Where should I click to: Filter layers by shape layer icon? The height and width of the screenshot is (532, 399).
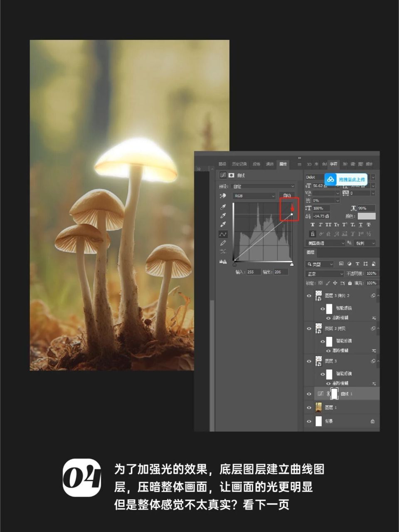(x=365, y=264)
